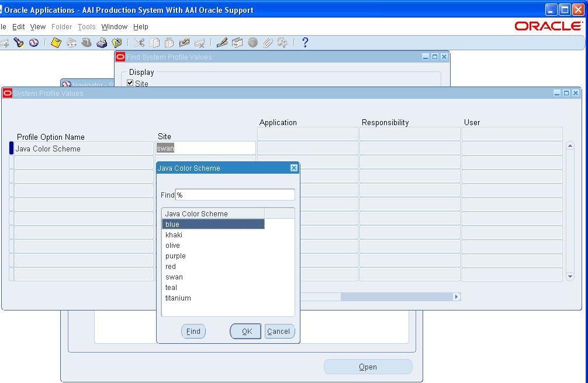Select purple in the color scheme list
The height and width of the screenshot is (383, 588).
pos(175,256)
